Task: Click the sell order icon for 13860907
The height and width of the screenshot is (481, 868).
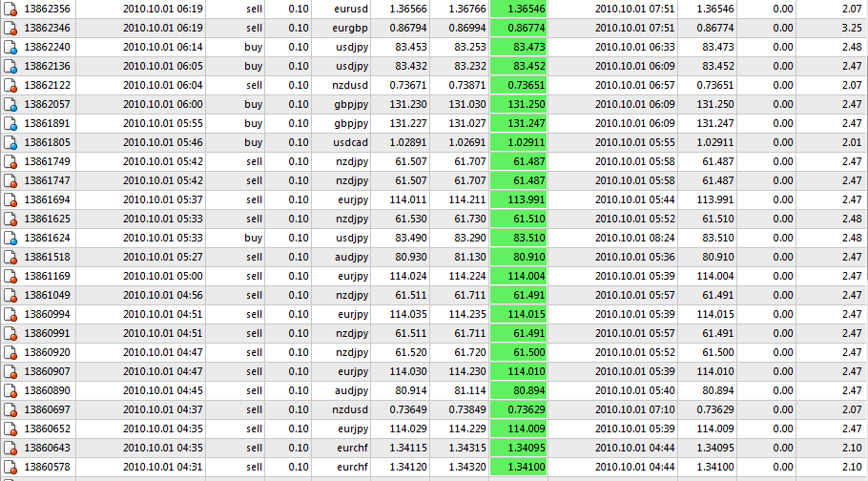Action: click(10, 371)
